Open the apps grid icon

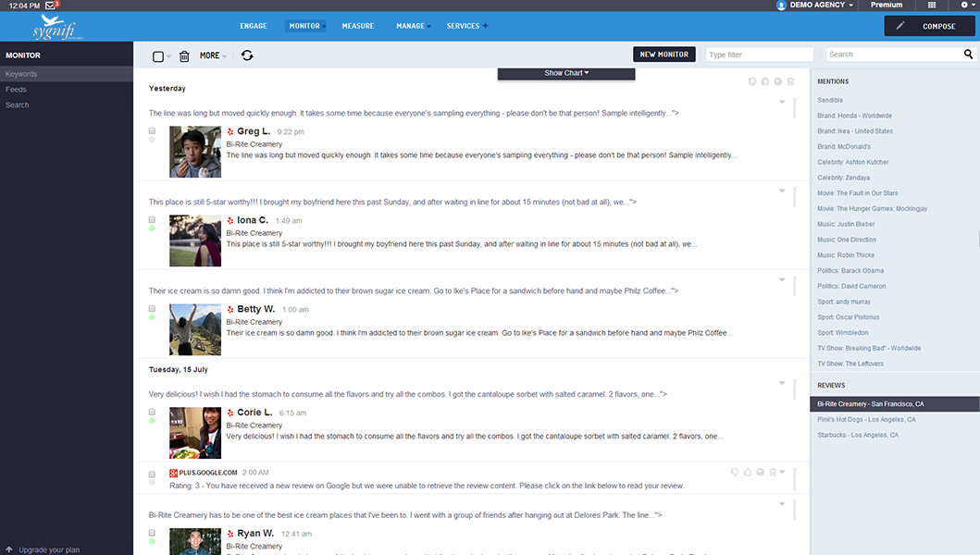pos(931,6)
